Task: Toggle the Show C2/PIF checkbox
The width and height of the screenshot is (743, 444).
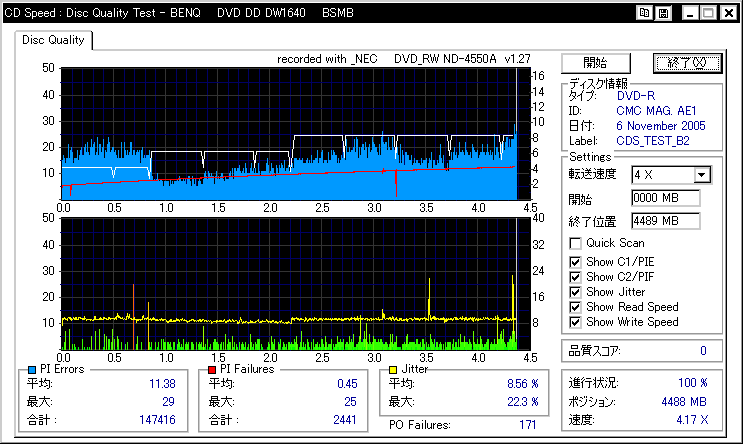Action: [575, 277]
